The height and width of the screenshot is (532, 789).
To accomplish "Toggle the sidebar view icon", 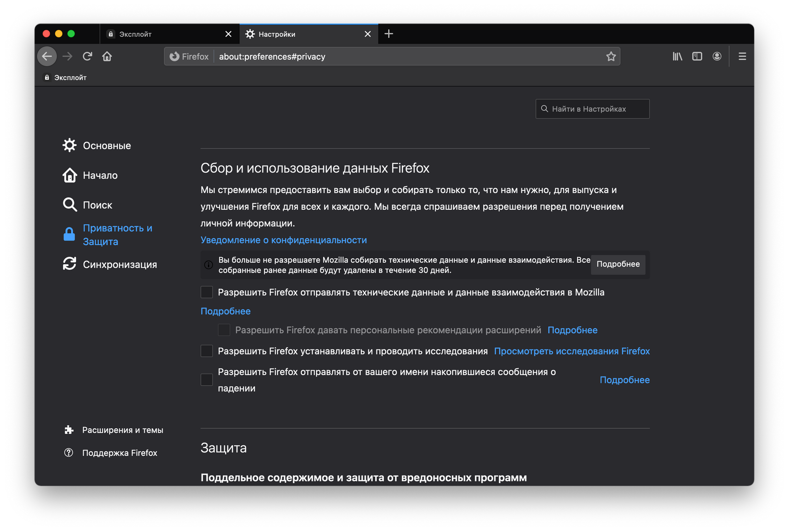I will pyautogui.click(x=697, y=56).
